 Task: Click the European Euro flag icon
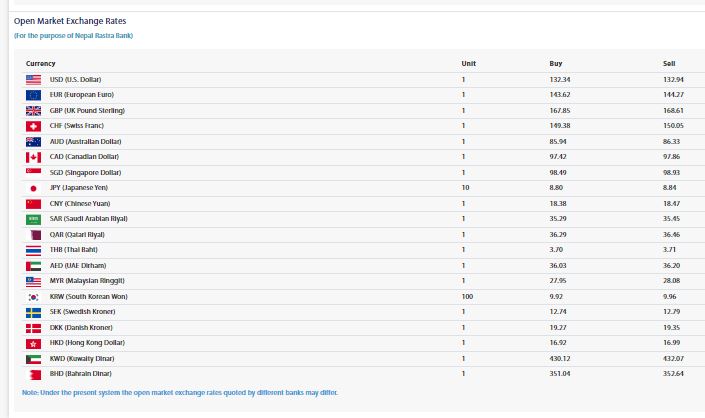(33, 95)
